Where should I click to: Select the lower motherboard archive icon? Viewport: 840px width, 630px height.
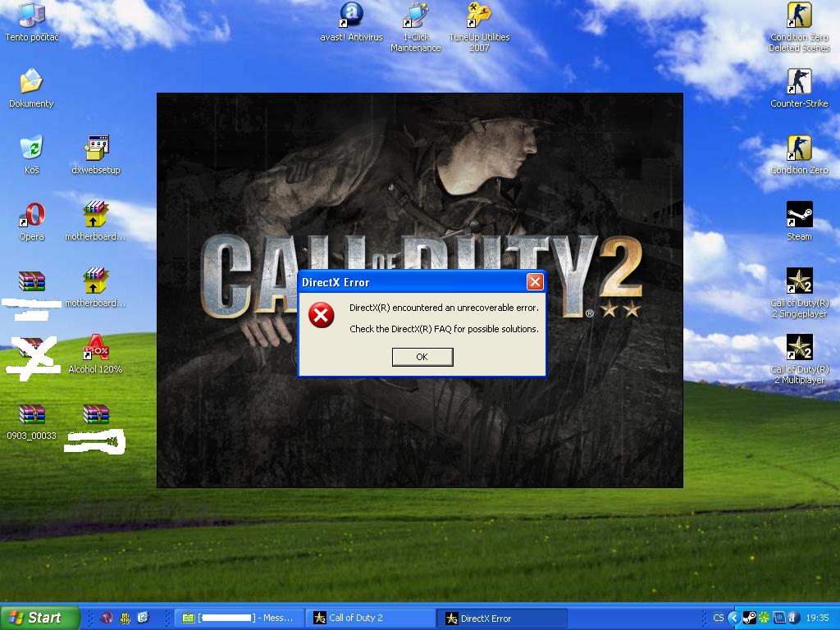click(x=95, y=288)
